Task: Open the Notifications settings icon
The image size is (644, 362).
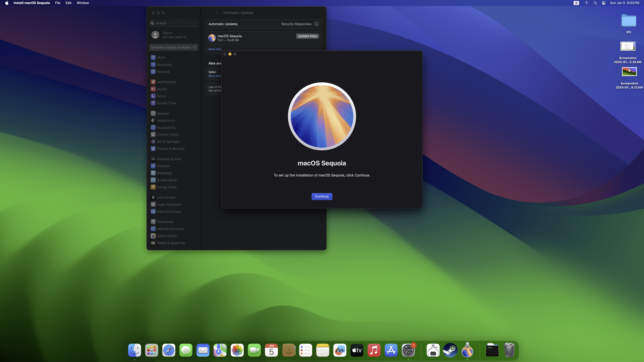Action: point(153,82)
